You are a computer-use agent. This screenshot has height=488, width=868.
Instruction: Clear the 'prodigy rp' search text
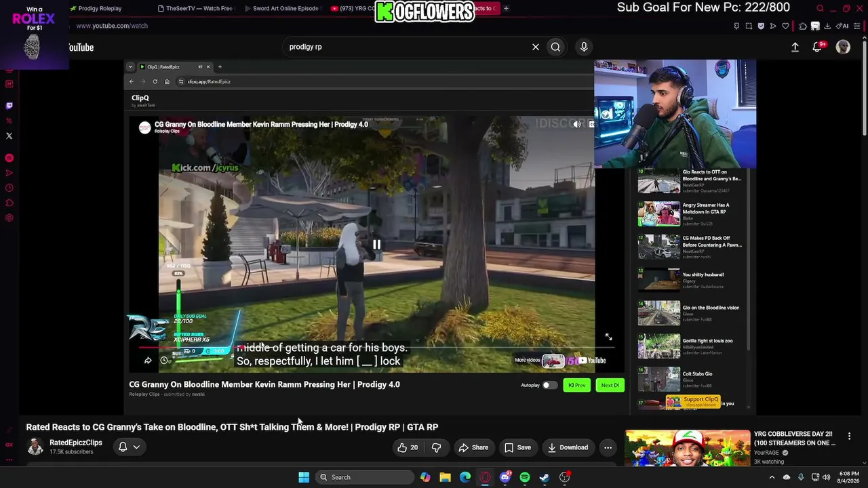(536, 47)
